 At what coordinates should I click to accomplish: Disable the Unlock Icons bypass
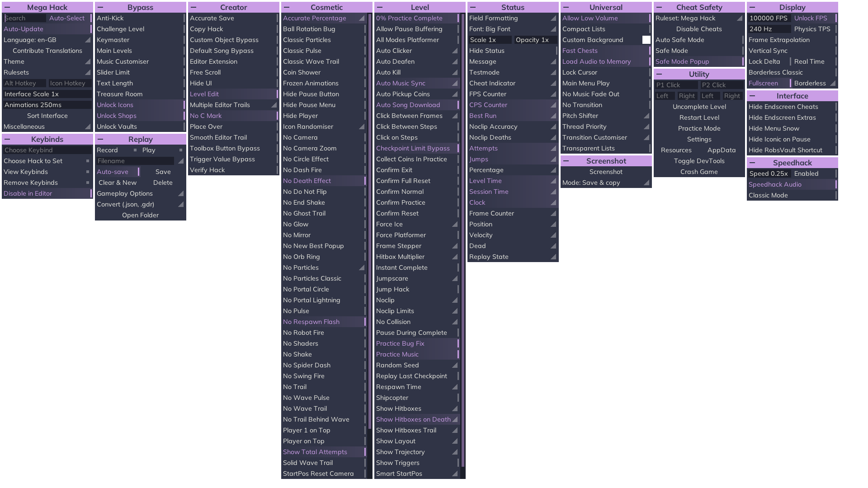(x=140, y=105)
